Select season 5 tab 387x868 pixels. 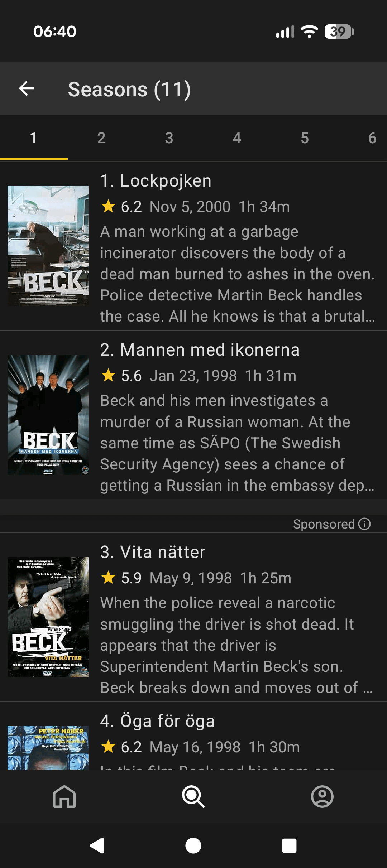click(x=305, y=138)
